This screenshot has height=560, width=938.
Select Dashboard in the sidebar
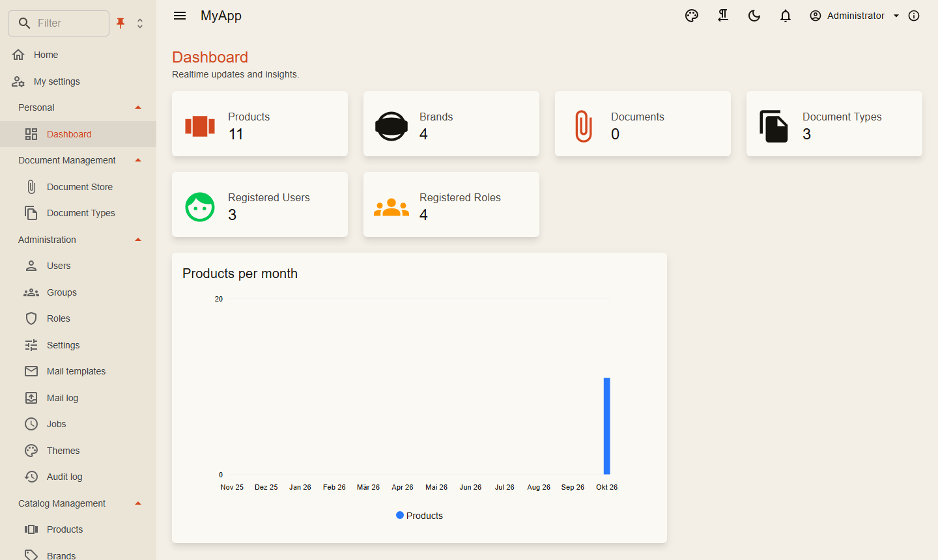coord(78,134)
